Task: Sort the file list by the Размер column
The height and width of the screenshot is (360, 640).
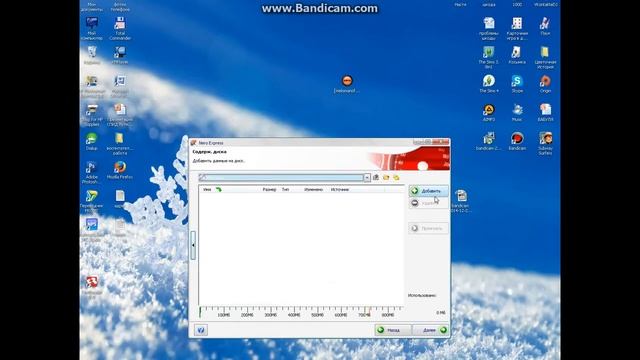Action: coord(269,189)
